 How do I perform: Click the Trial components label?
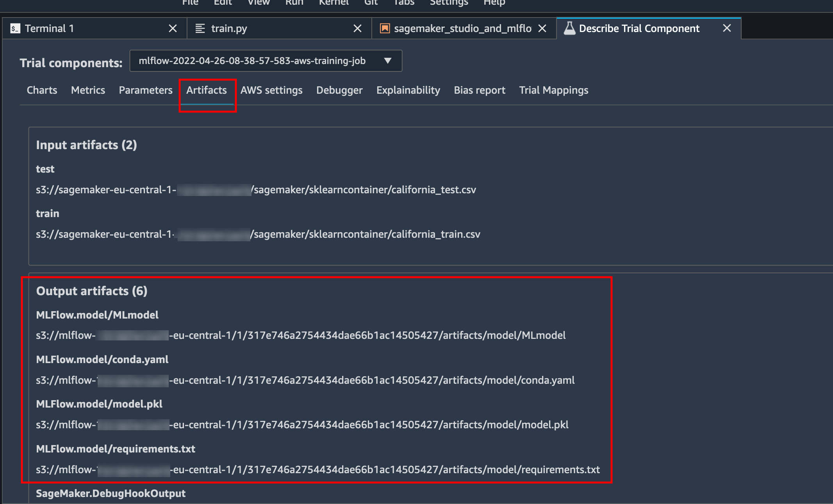click(71, 63)
